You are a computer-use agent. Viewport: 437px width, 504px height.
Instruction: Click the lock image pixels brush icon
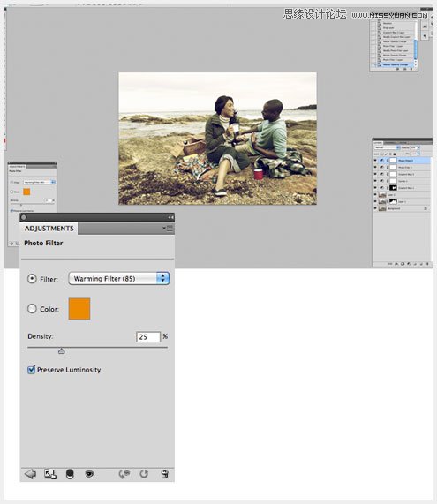tap(386, 154)
